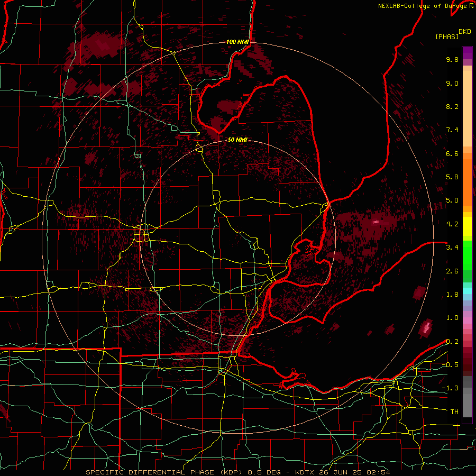Click the cyan segment of the colorbar
The height and width of the screenshot is (476, 476).
tap(467, 291)
